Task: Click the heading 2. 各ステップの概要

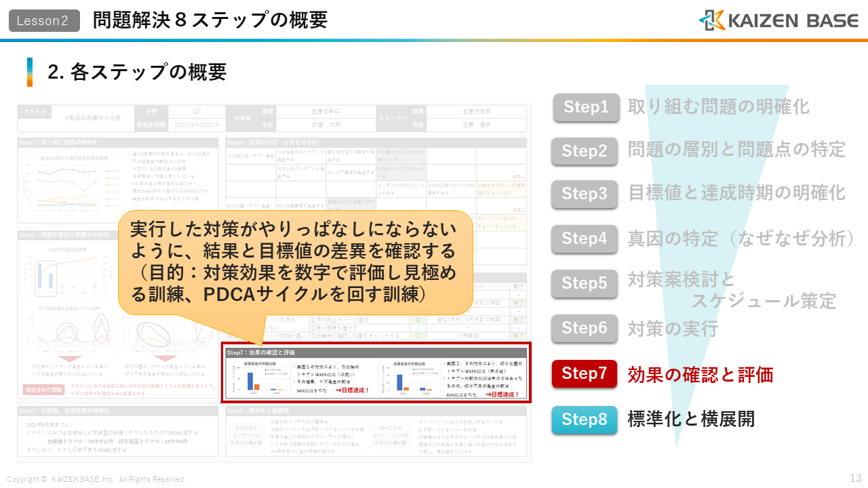Action: (x=137, y=72)
